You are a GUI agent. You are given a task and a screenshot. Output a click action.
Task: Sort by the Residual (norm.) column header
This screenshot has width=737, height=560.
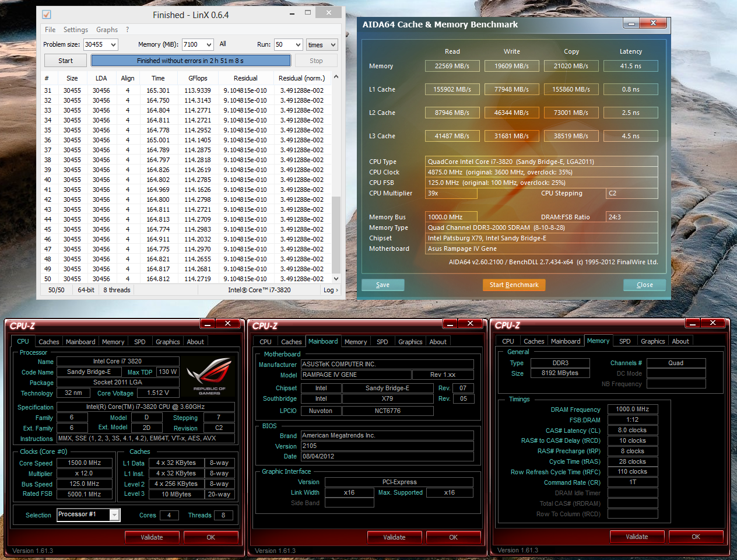tap(301, 78)
